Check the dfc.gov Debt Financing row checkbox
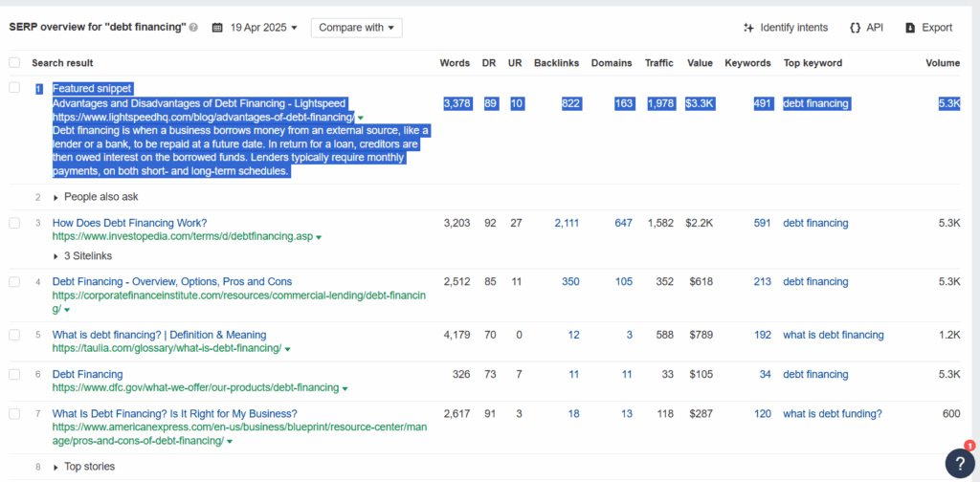 click(x=14, y=374)
